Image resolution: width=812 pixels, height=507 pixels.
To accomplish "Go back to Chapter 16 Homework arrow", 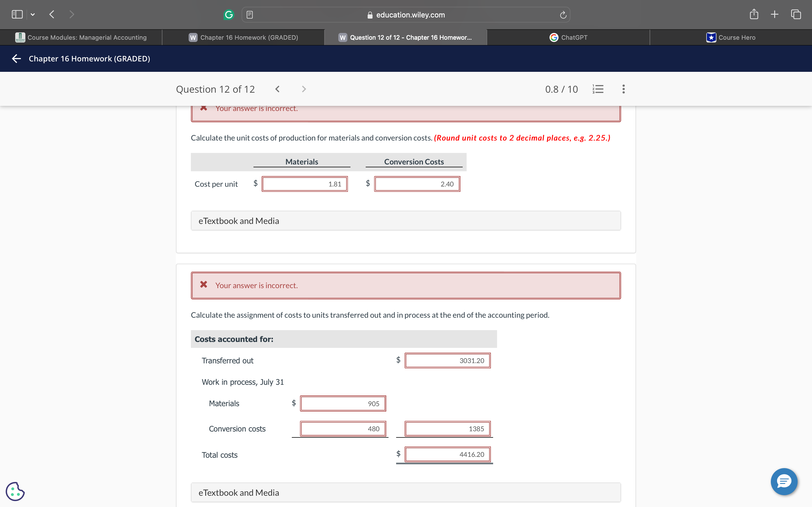I will tap(16, 59).
